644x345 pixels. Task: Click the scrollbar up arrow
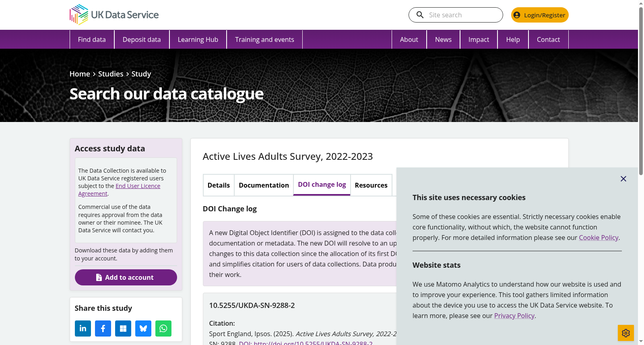641,3
